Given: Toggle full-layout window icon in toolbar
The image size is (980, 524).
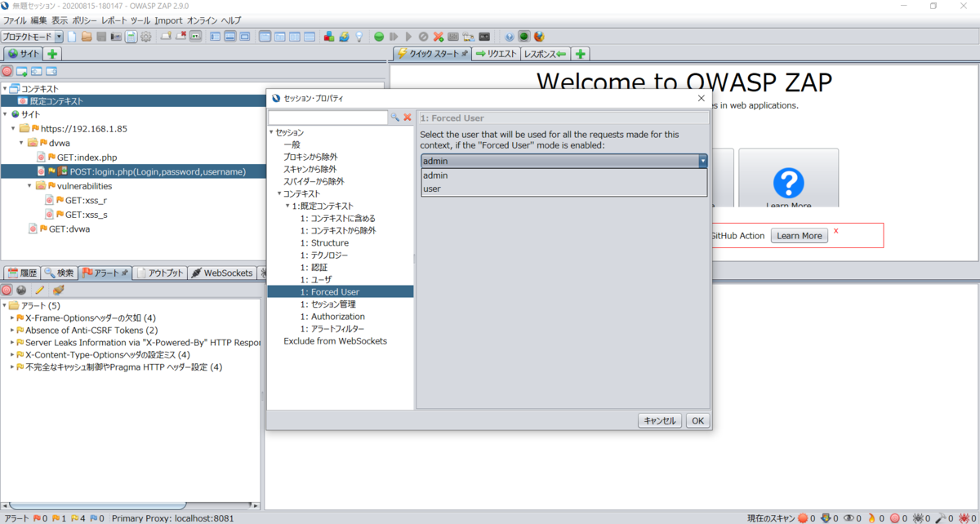Looking at the screenshot, I should (x=245, y=37).
